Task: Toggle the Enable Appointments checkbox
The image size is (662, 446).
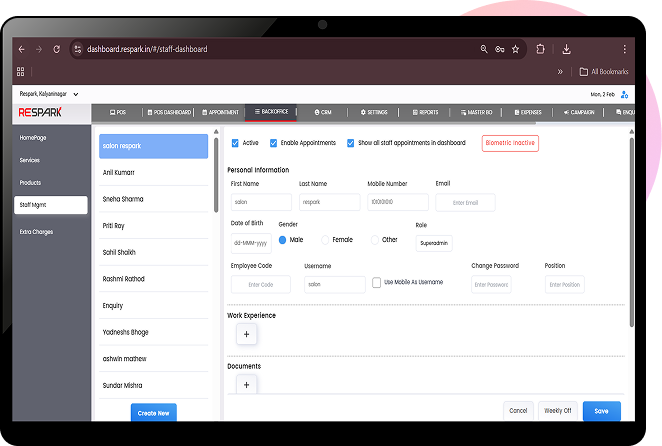Action: click(273, 143)
